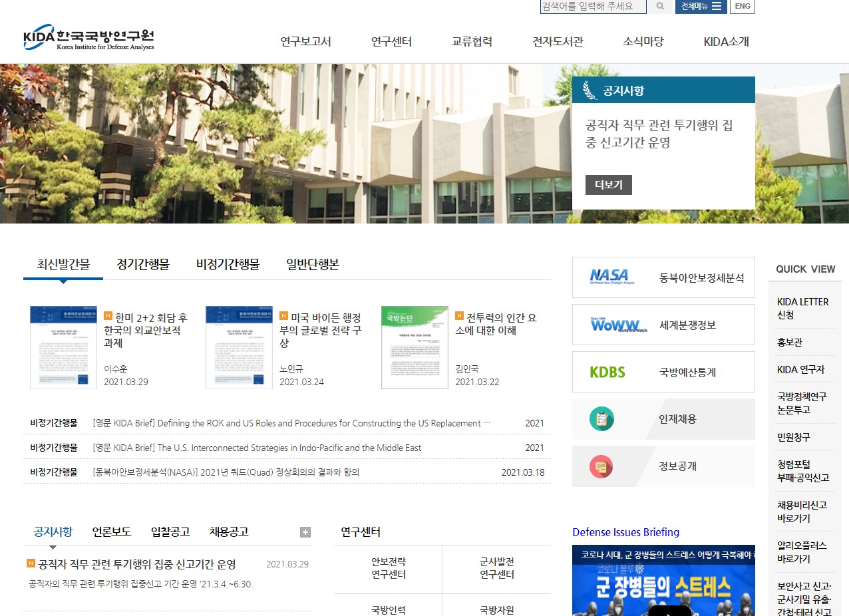Viewport: 849px width, 616px height.
Task: Select the 언론보도 tab
Action: pyautogui.click(x=112, y=532)
